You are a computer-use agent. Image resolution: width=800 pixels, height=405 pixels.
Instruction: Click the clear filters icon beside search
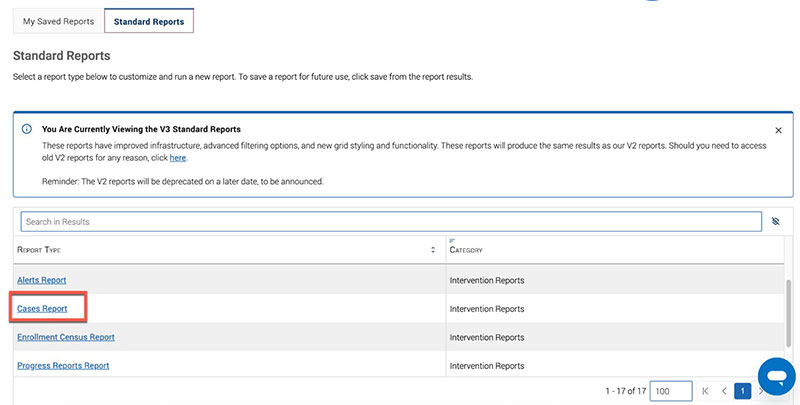pos(776,221)
